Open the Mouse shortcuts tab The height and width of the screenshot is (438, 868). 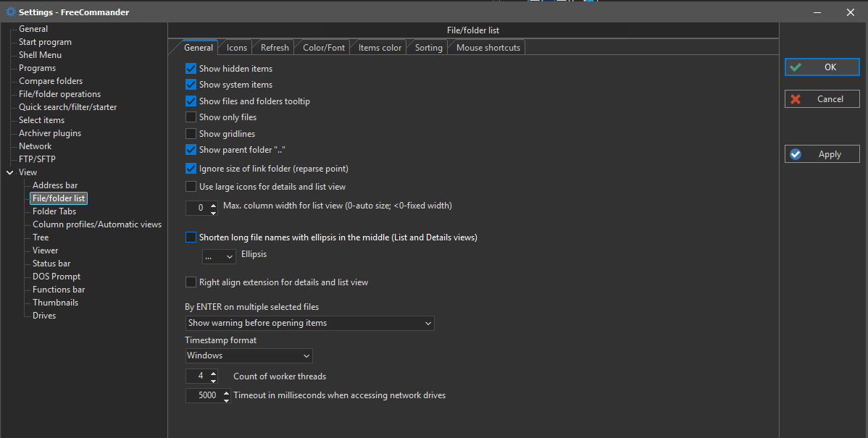(488, 48)
